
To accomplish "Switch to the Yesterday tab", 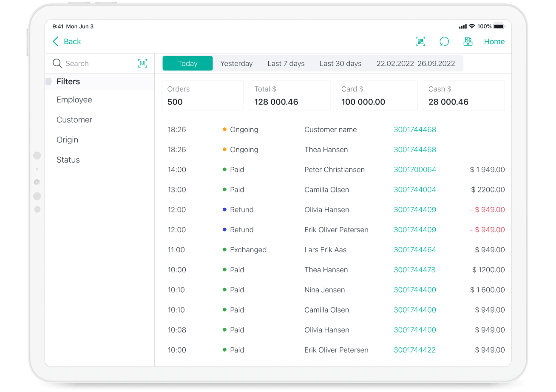I will pyautogui.click(x=236, y=63).
